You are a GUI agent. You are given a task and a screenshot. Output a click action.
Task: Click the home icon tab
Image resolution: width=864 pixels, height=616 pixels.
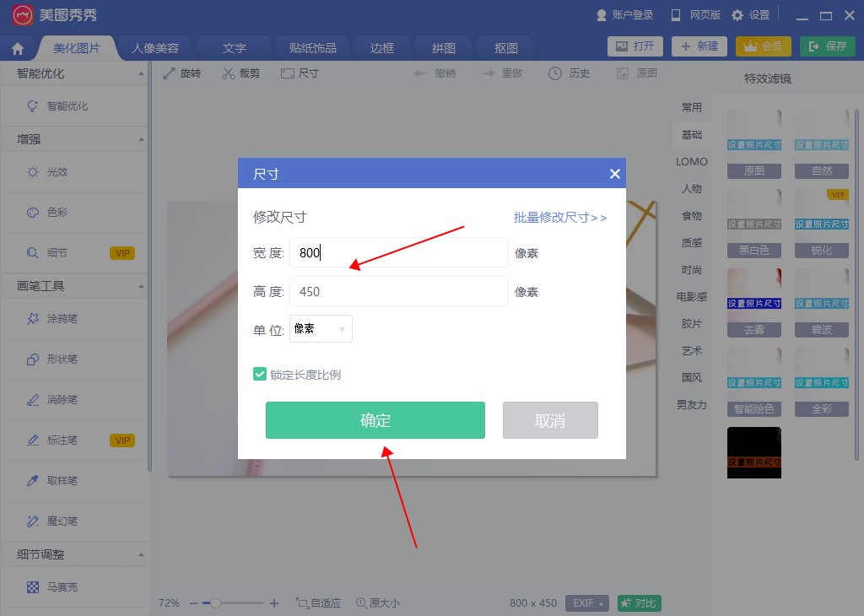[x=18, y=48]
